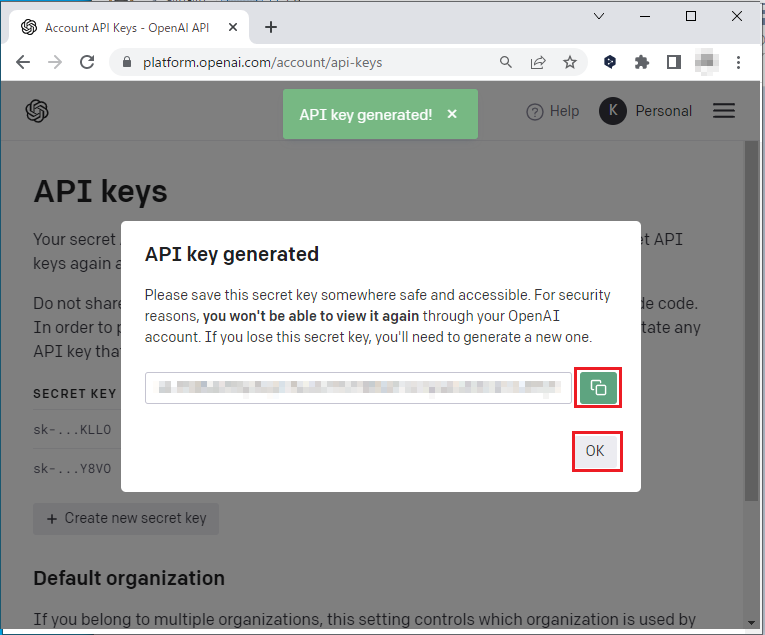
Task: Click the OpenAI logo
Action: tap(38, 111)
